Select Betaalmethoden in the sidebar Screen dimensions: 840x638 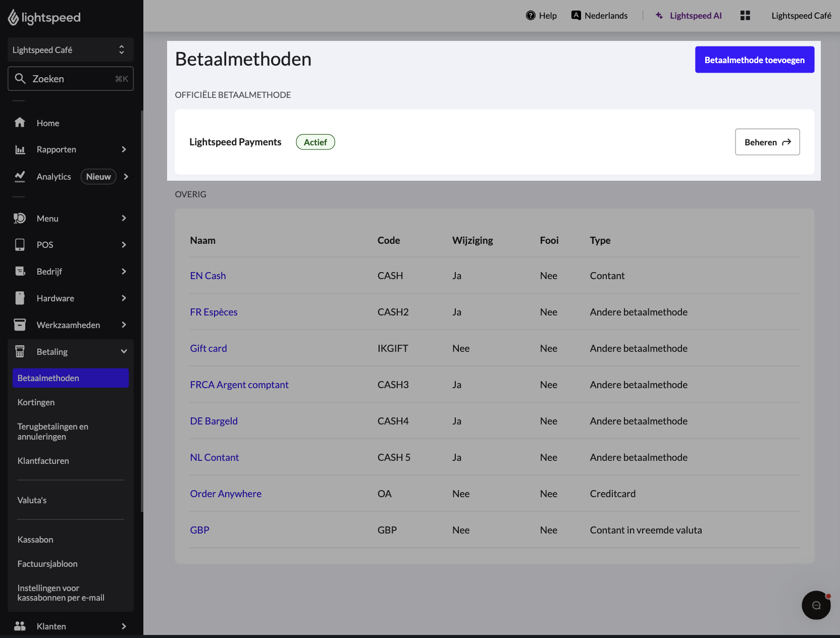click(71, 378)
